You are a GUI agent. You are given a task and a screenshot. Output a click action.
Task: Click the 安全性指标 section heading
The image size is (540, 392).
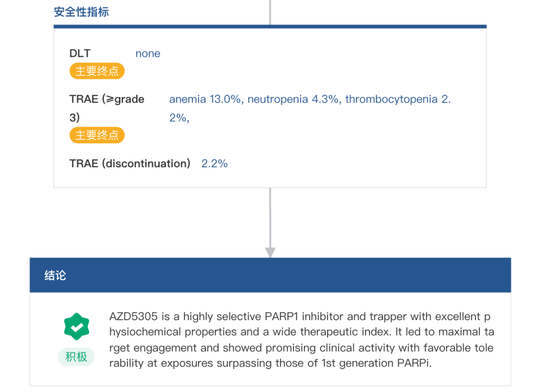click(81, 12)
